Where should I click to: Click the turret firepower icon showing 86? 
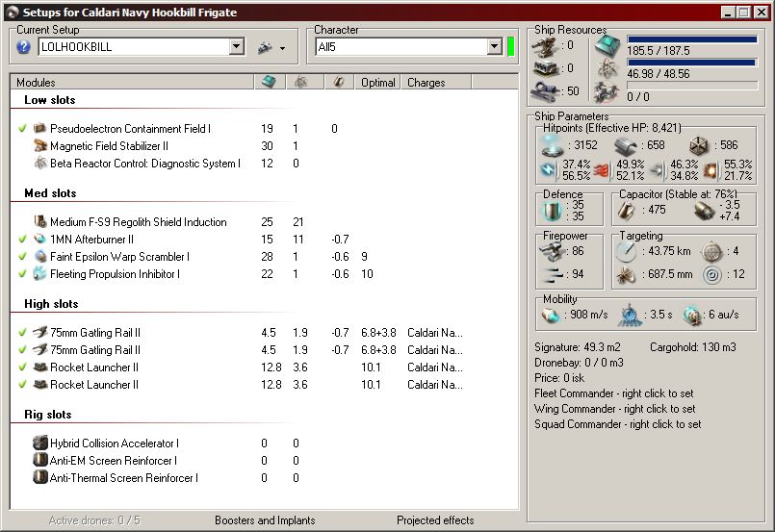tap(552, 251)
